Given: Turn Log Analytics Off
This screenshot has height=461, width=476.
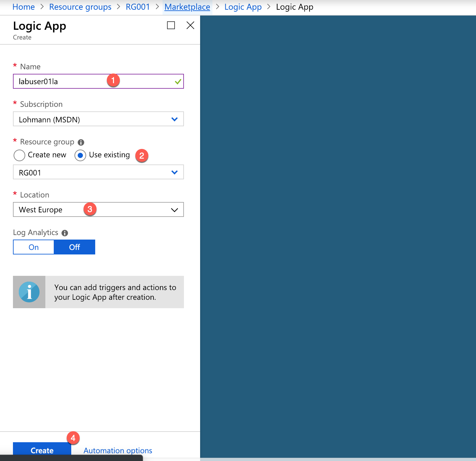Looking at the screenshot, I should [74, 247].
